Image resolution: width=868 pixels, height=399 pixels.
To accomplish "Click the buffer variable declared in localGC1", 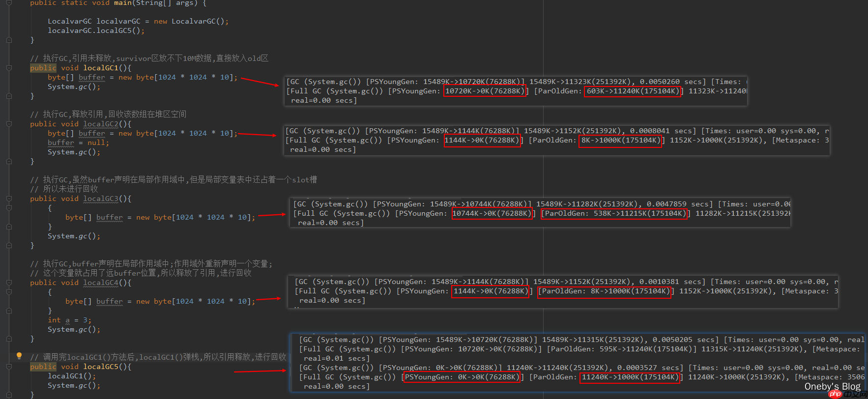I will [x=92, y=77].
